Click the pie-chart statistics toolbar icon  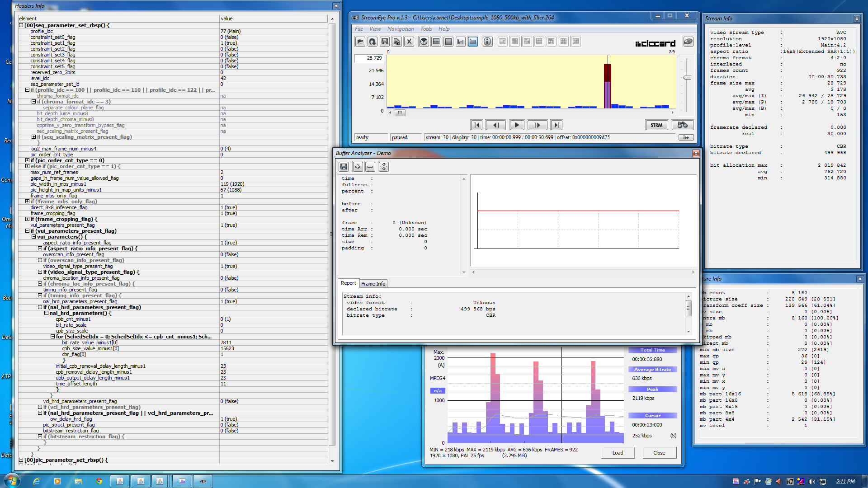tap(424, 42)
